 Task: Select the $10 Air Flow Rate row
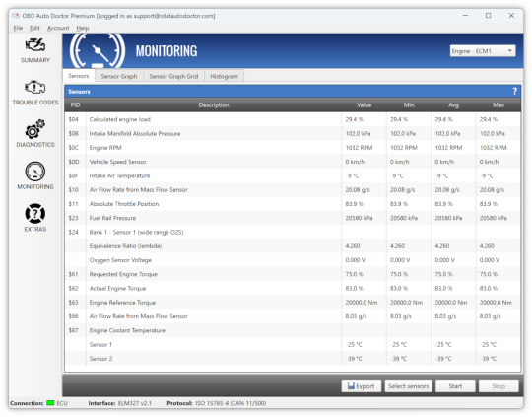[x=293, y=190]
